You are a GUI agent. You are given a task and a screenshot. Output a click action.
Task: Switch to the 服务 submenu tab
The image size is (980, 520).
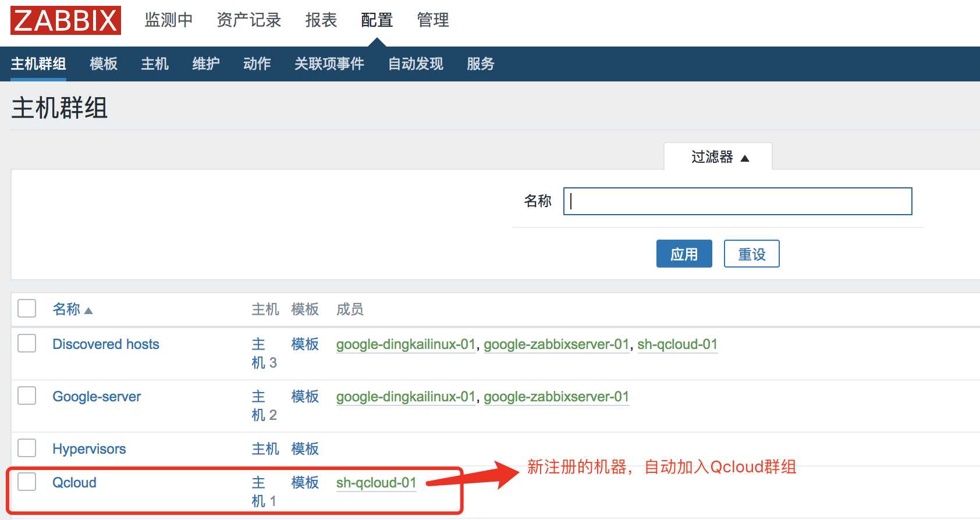coord(481,63)
